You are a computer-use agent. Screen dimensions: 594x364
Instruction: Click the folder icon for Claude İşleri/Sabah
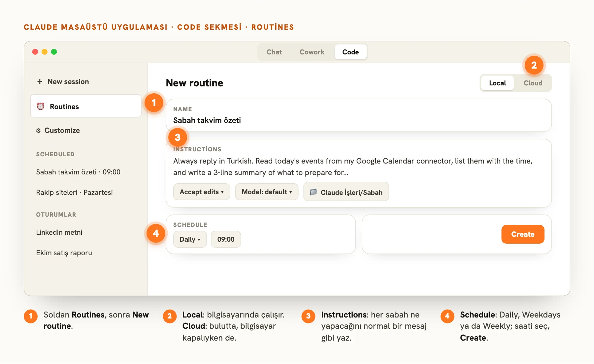pyautogui.click(x=313, y=192)
